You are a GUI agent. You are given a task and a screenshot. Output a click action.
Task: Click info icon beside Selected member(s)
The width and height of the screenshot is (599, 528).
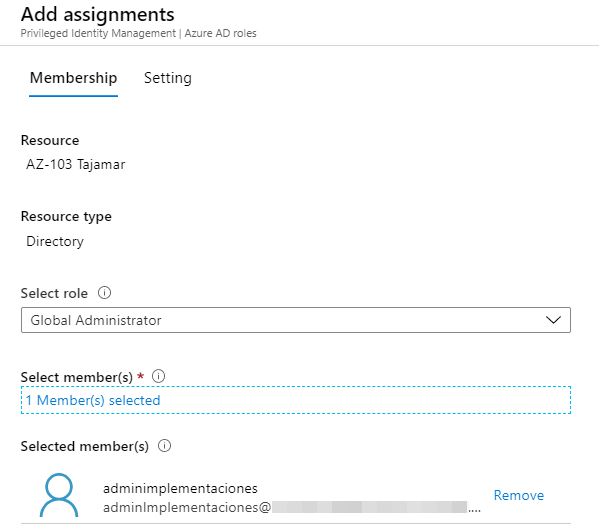tap(165, 445)
